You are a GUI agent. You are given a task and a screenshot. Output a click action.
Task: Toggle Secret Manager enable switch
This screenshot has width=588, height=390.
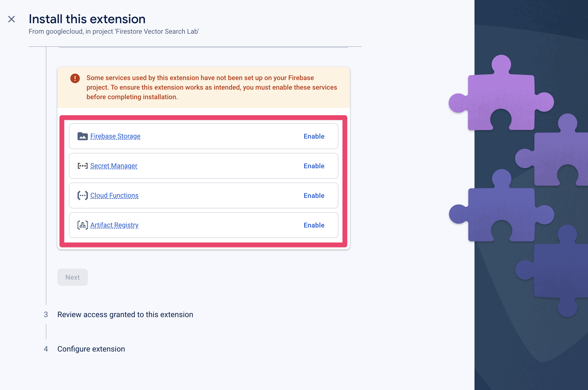coord(314,166)
